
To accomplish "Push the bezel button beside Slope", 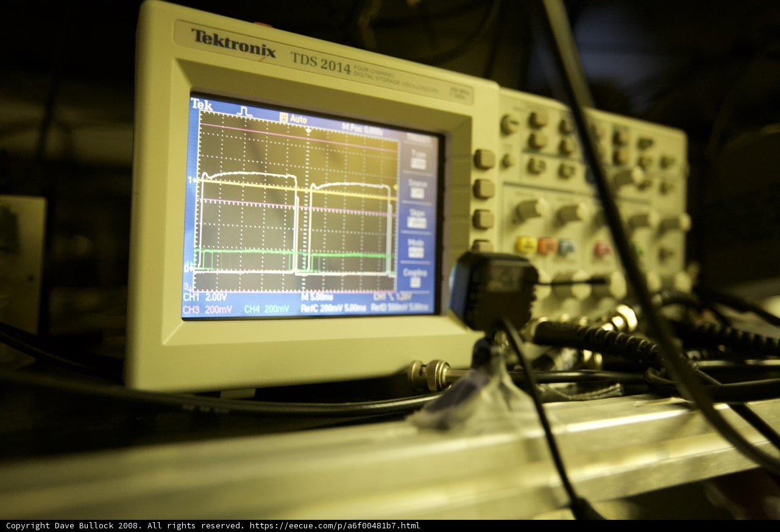I will pyautogui.click(x=483, y=218).
